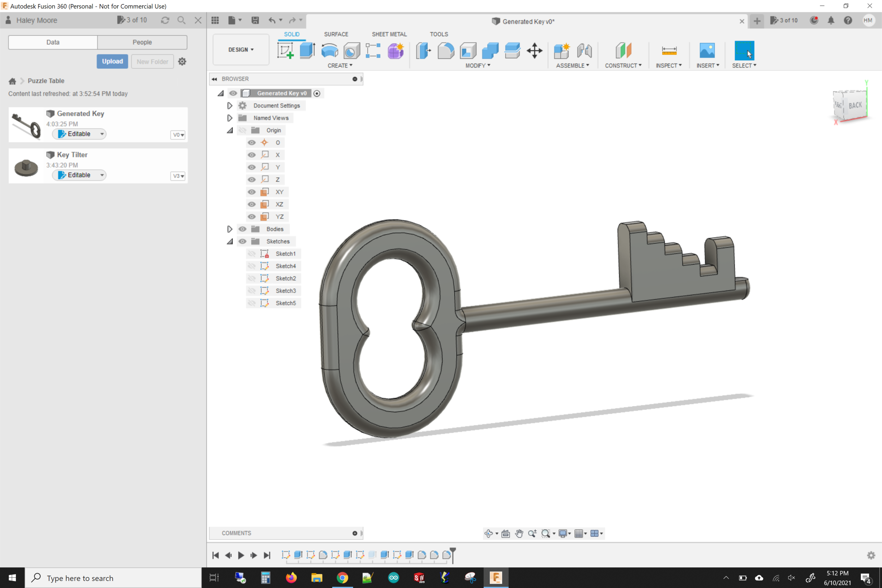Image resolution: width=882 pixels, height=588 pixels.
Task: Open Generated Key version V0 dropdown
Action: pos(178,135)
